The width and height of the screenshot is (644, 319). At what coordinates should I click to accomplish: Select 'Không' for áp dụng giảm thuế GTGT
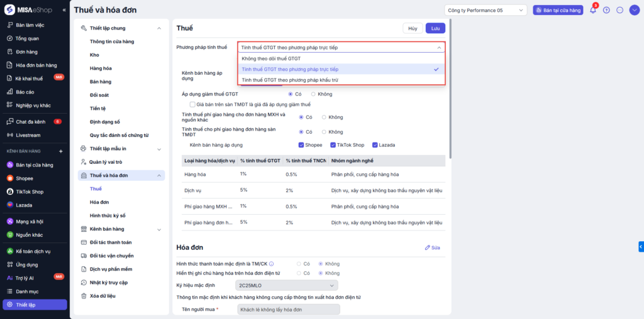click(x=313, y=94)
